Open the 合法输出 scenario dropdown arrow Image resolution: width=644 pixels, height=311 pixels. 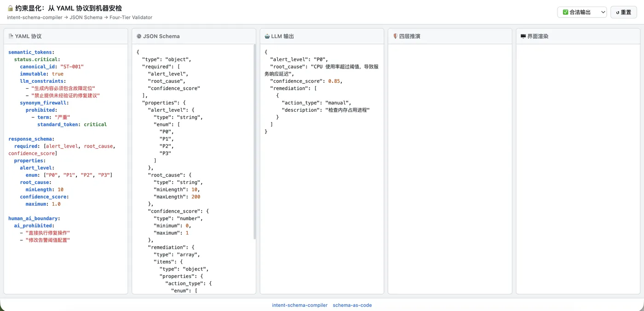(603, 12)
